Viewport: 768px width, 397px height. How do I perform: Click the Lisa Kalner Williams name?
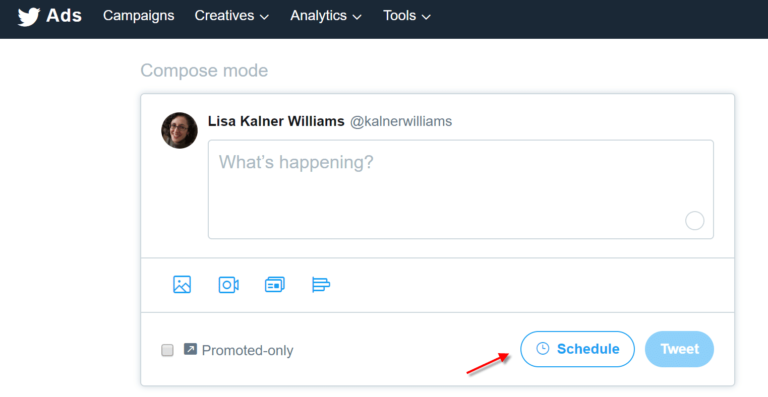coord(276,121)
